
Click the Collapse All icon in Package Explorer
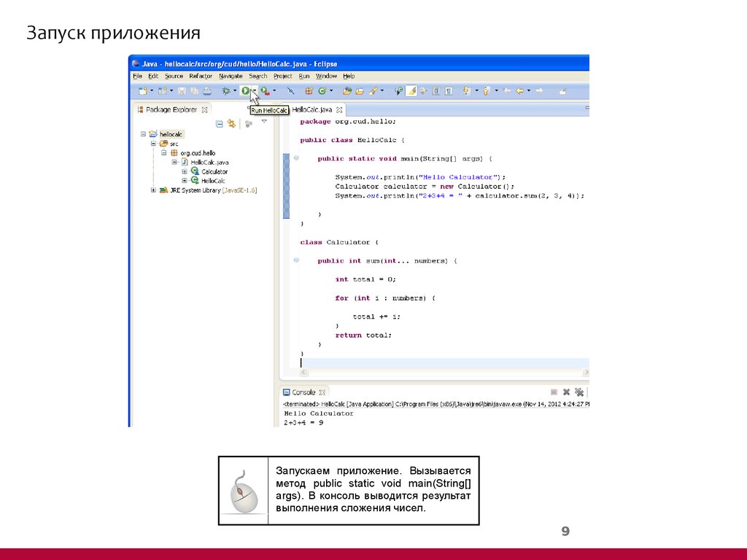pos(219,123)
